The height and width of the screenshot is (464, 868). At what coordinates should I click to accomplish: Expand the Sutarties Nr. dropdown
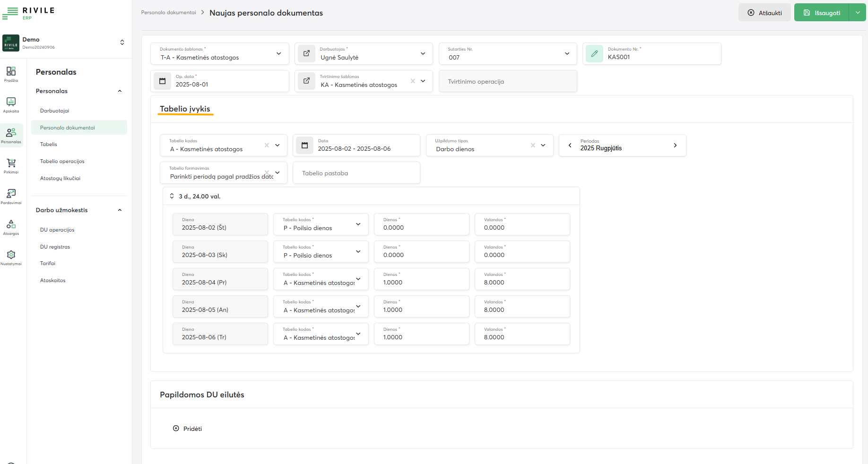pyautogui.click(x=567, y=54)
